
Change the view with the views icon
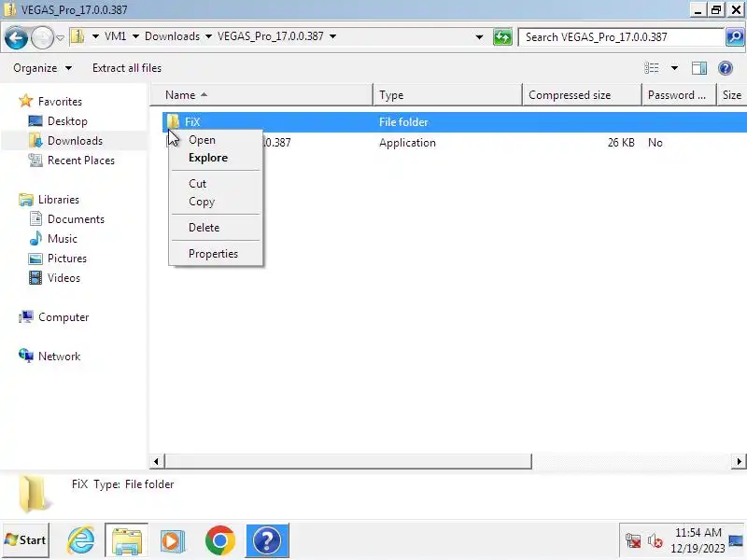click(651, 68)
